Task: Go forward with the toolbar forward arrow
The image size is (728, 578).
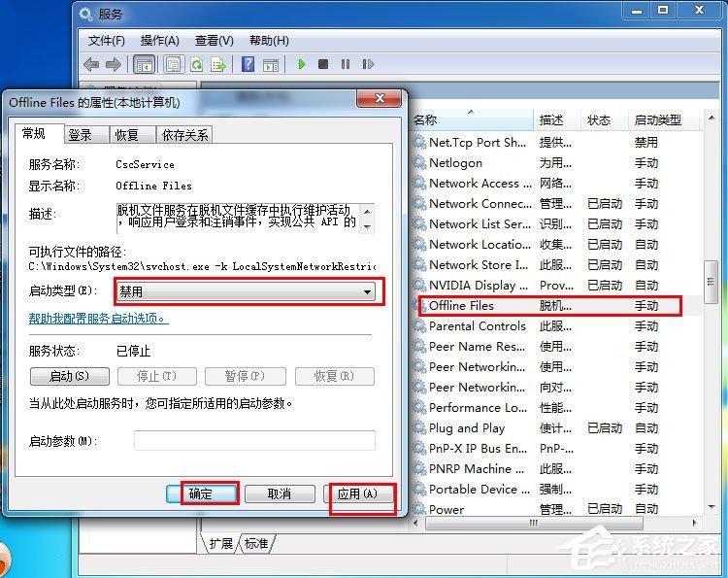Action: click(113, 64)
